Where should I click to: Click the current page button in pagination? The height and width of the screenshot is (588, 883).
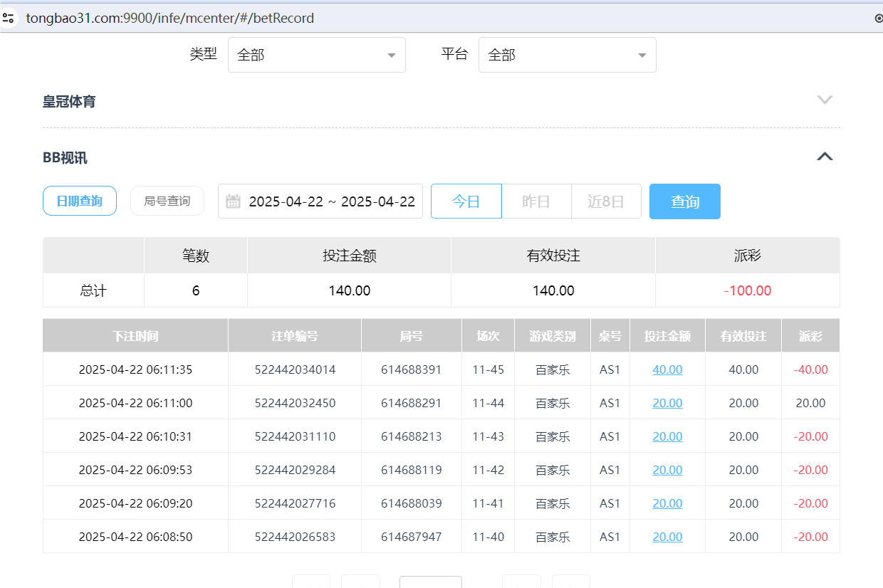tap(430, 584)
